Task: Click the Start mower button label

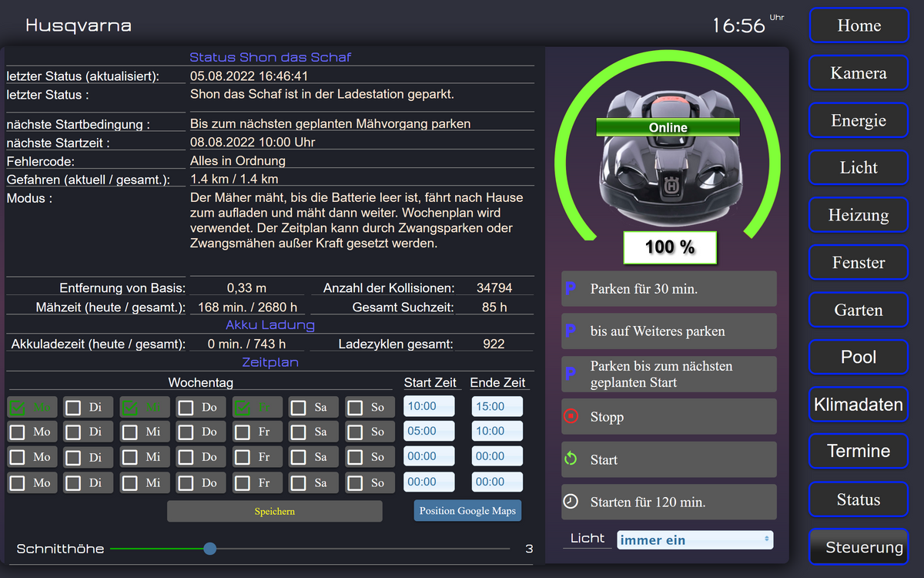Action: click(x=604, y=459)
